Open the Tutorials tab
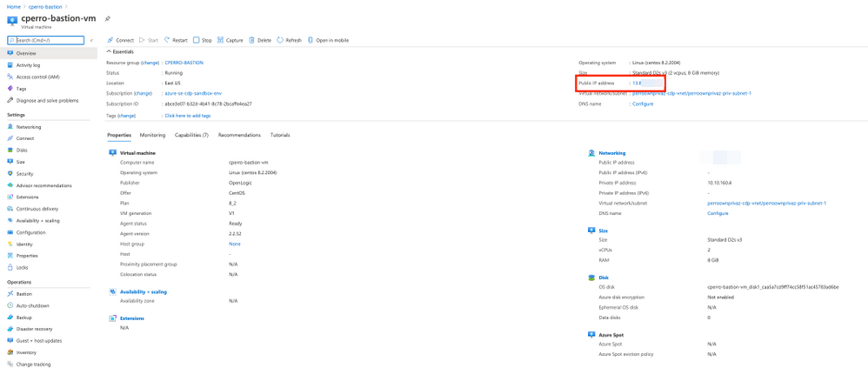The image size is (868, 368). coord(280,135)
